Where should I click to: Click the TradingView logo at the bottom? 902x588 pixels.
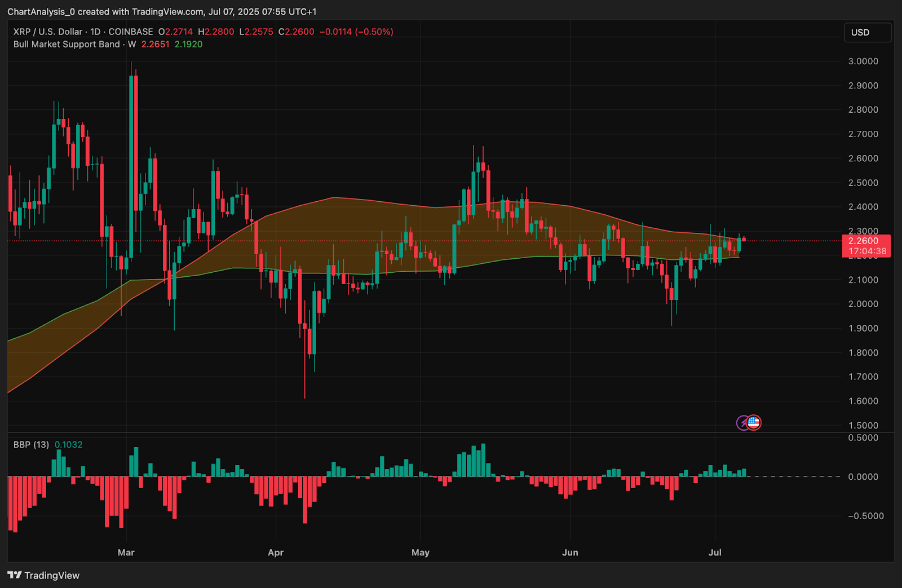(43, 575)
